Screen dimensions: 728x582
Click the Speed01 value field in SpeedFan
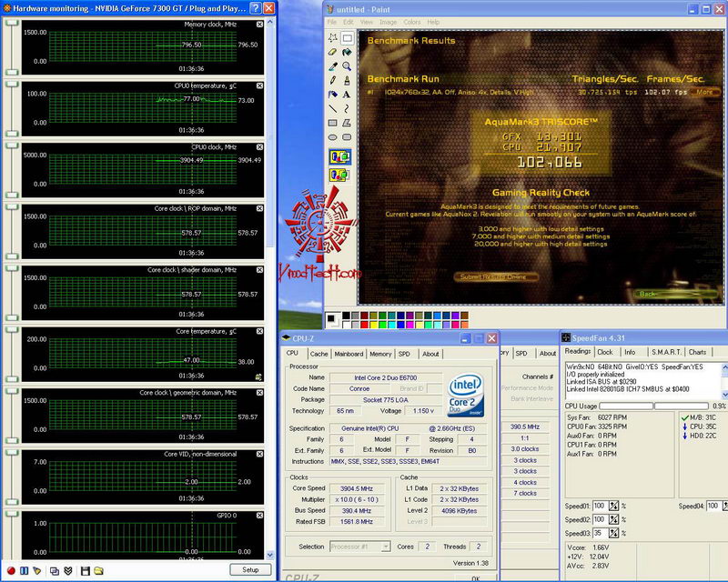tap(600, 506)
